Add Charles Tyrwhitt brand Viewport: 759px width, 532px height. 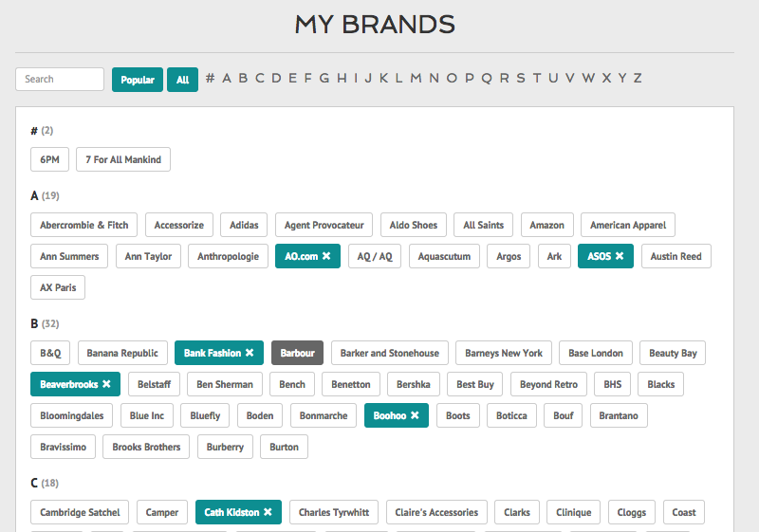[334, 512]
